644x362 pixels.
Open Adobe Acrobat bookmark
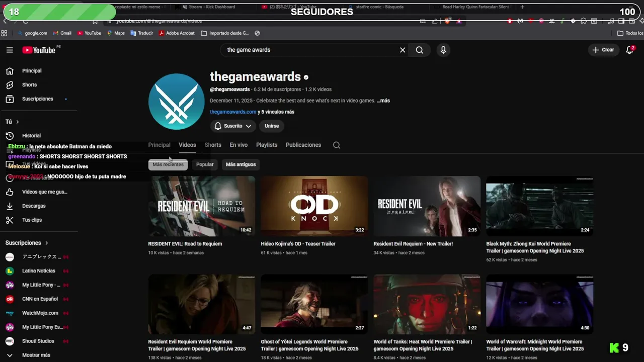[x=177, y=33]
